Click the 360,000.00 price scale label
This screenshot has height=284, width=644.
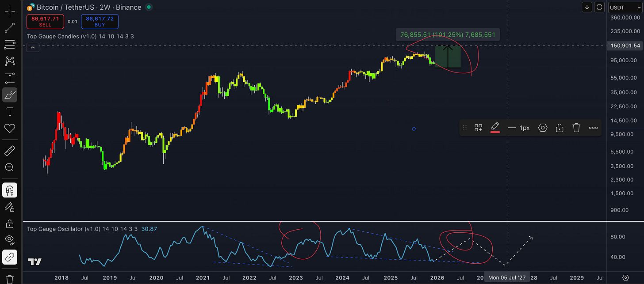[x=625, y=18]
